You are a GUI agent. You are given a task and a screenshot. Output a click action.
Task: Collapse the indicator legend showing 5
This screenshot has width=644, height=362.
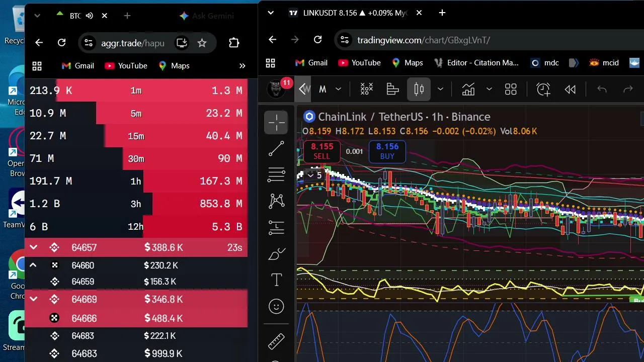[x=315, y=175]
